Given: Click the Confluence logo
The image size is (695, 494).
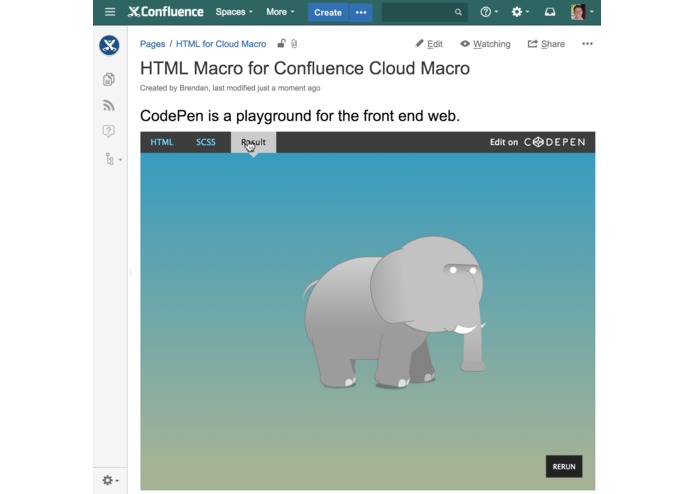Looking at the screenshot, I should pos(165,12).
